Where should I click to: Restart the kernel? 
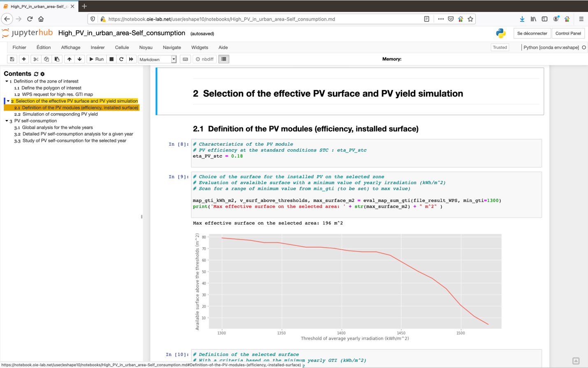120,59
